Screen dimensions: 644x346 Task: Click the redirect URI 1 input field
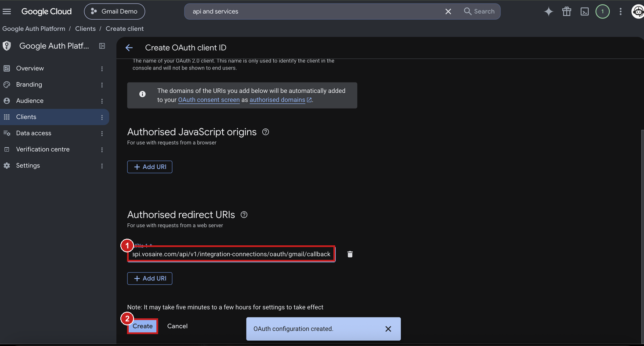[x=232, y=254]
